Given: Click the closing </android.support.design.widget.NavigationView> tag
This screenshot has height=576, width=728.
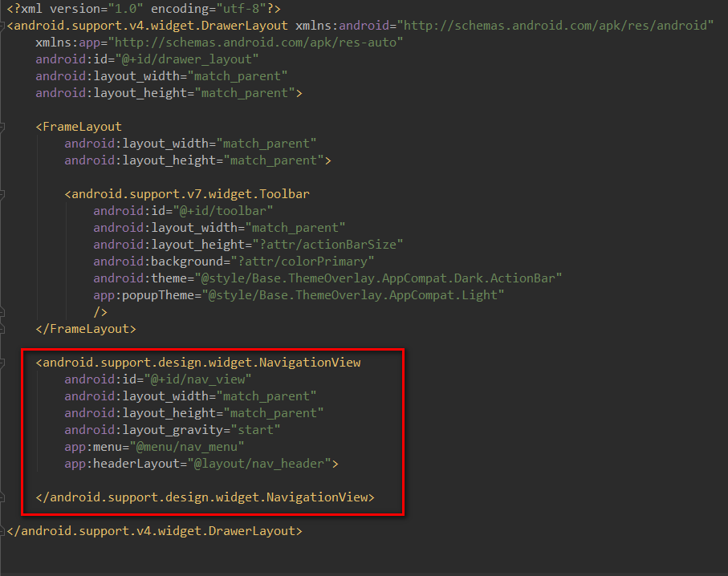Looking at the screenshot, I should click(x=205, y=497).
